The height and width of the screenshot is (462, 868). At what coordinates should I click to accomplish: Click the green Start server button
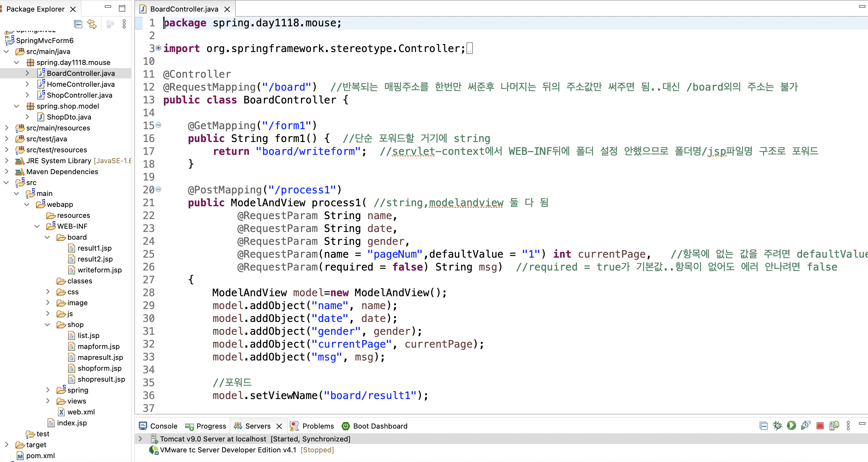pos(791,426)
